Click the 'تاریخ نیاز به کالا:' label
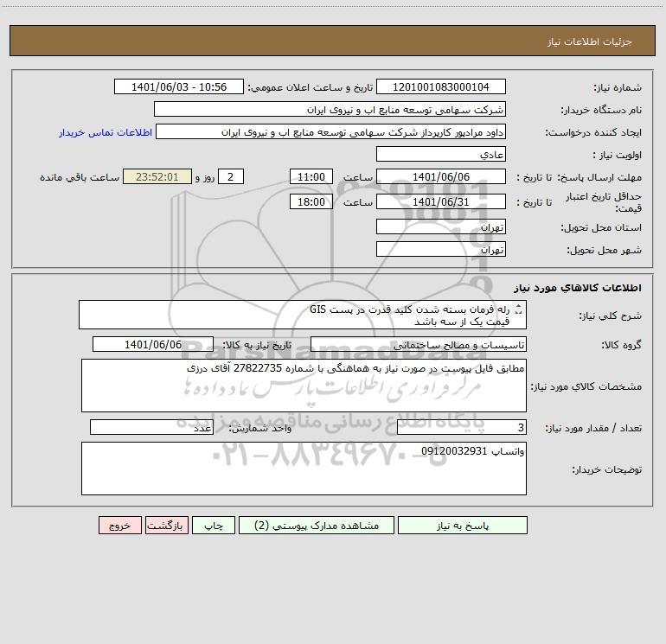Viewport: 666px width, 644px height. point(257,345)
